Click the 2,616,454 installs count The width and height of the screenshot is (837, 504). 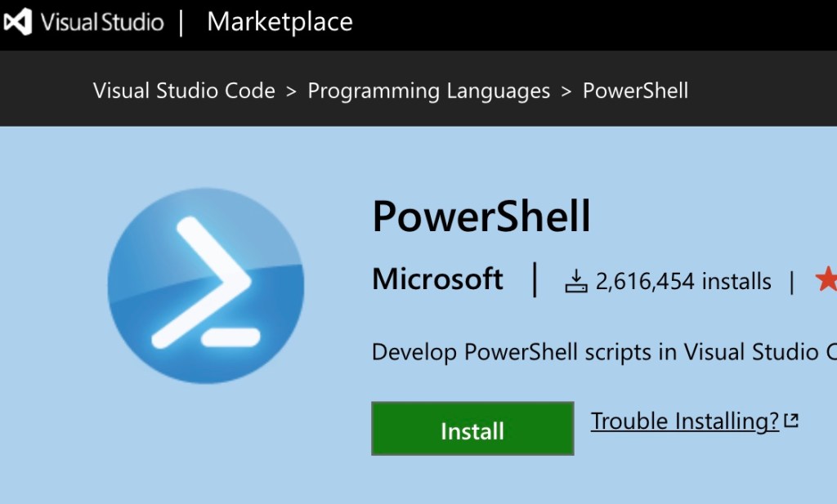point(683,282)
